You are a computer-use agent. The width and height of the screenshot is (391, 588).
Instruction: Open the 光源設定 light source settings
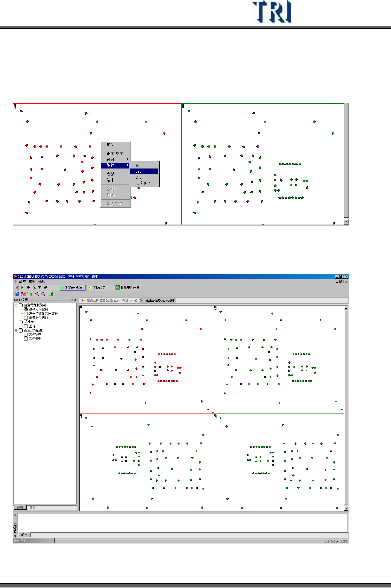(x=97, y=288)
